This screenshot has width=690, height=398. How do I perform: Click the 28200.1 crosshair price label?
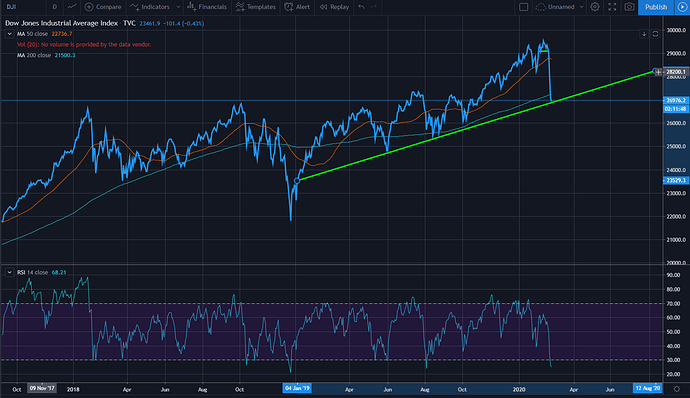click(675, 72)
